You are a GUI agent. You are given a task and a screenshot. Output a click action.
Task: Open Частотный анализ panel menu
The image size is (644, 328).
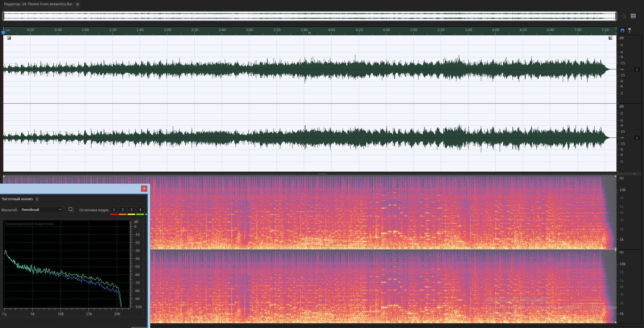(37, 199)
